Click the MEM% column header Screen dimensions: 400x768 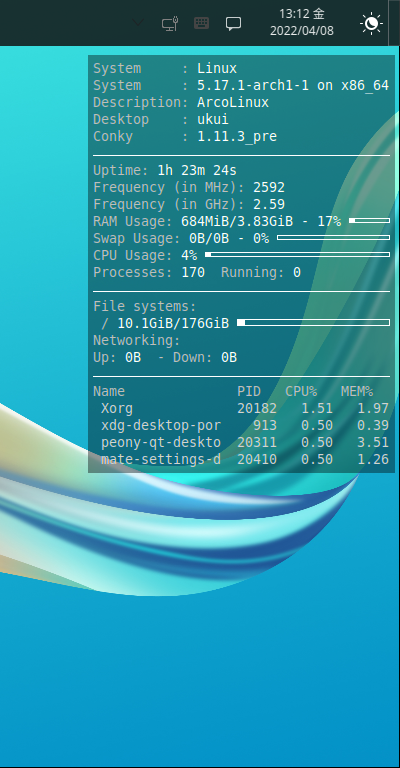pyautogui.click(x=357, y=391)
